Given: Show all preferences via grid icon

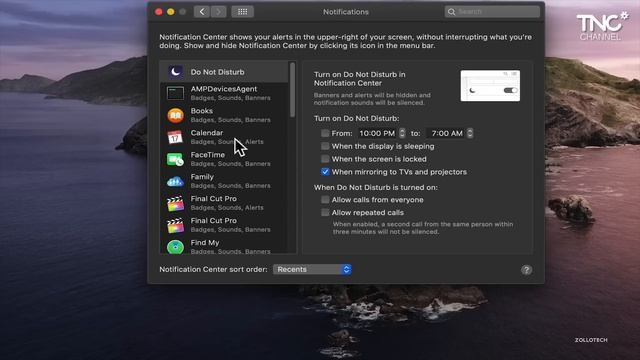Looking at the screenshot, I should [242, 12].
